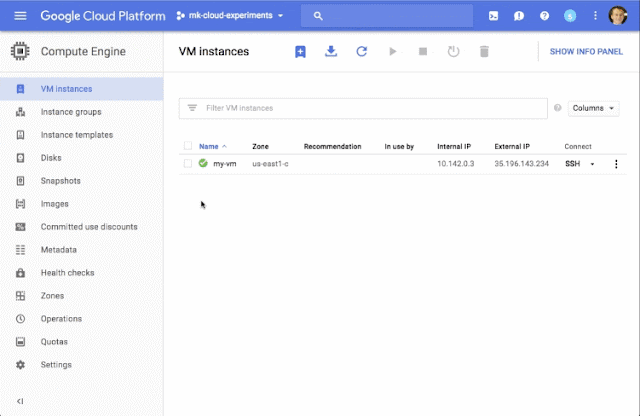Open Snapshots in the sidebar
The width and height of the screenshot is (640, 416).
pyautogui.click(x=82, y=181)
